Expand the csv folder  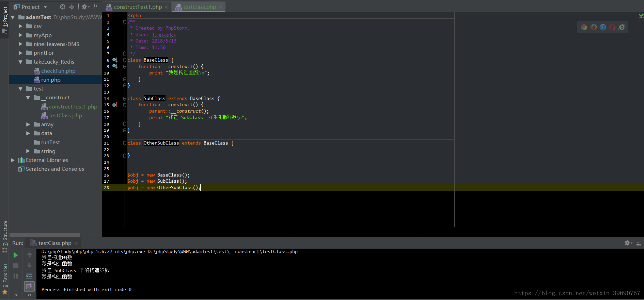(x=20, y=26)
